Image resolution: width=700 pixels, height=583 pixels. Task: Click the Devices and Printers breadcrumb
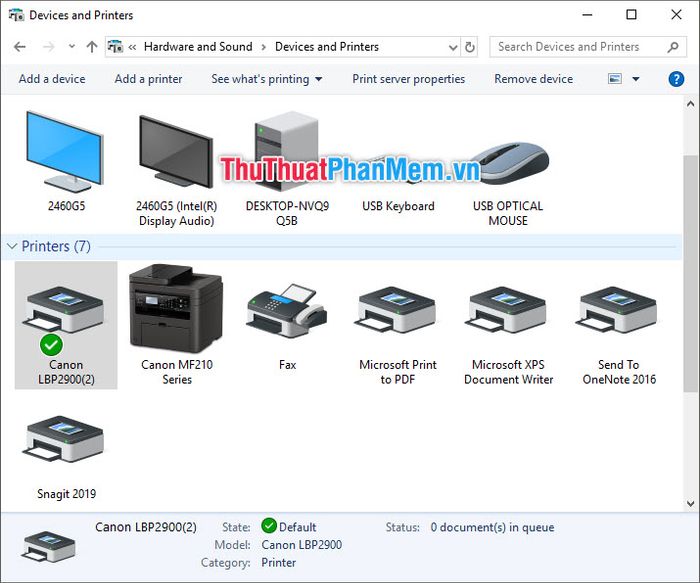(327, 47)
